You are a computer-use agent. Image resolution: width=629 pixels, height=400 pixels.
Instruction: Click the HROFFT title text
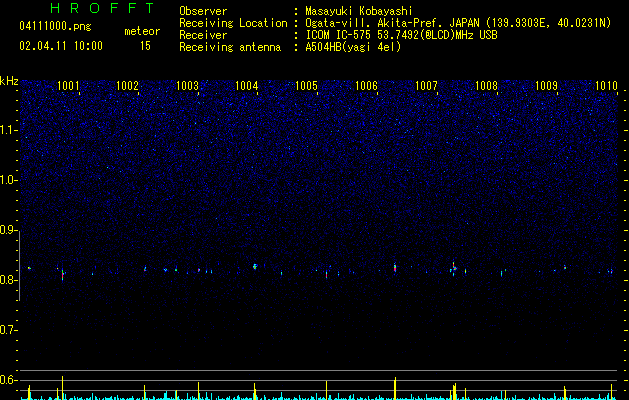click(102, 8)
